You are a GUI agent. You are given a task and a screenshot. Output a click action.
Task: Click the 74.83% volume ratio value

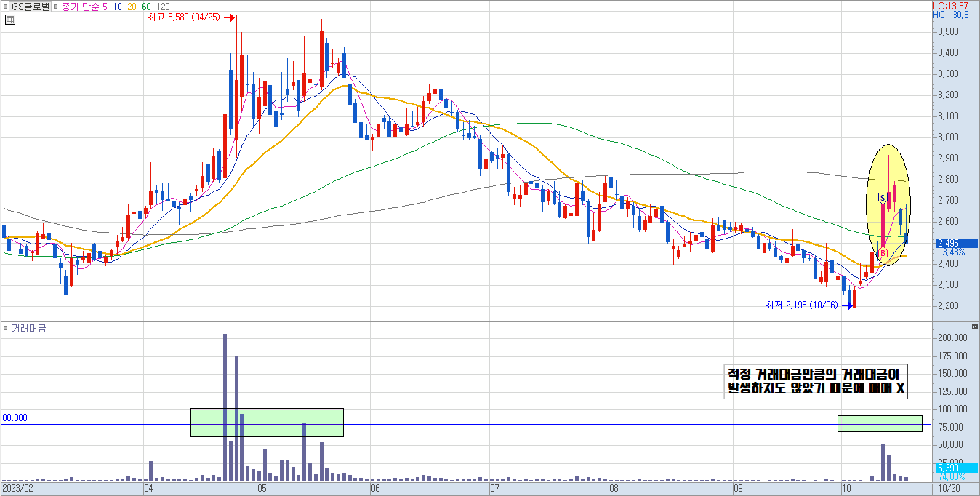tap(951, 476)
